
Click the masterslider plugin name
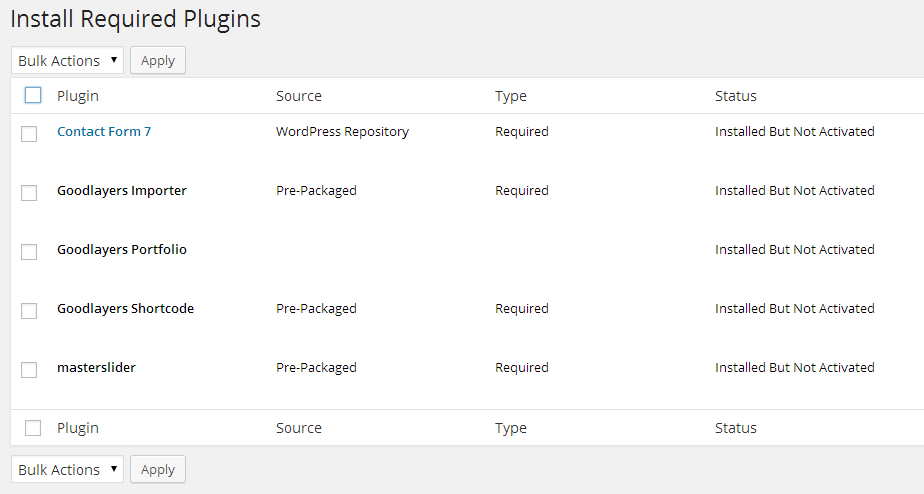click(x=96, y=367)
